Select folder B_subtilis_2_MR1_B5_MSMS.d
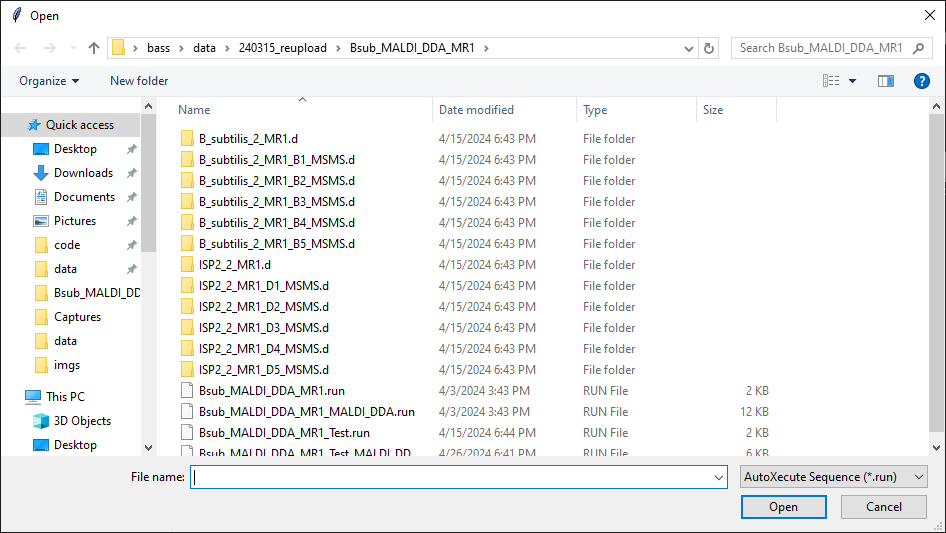Viewport: 946px width, 533px height. click(277, 244)
